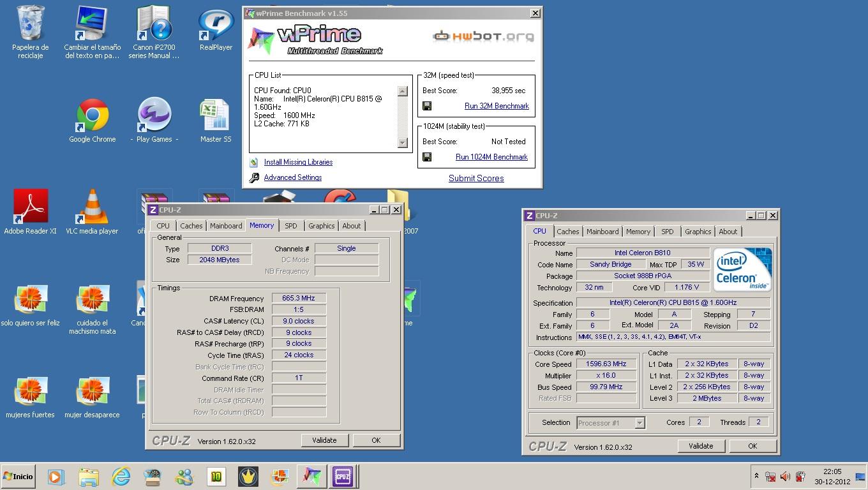Open Mainboard tab in right CPU-Z window

point(602,232)
